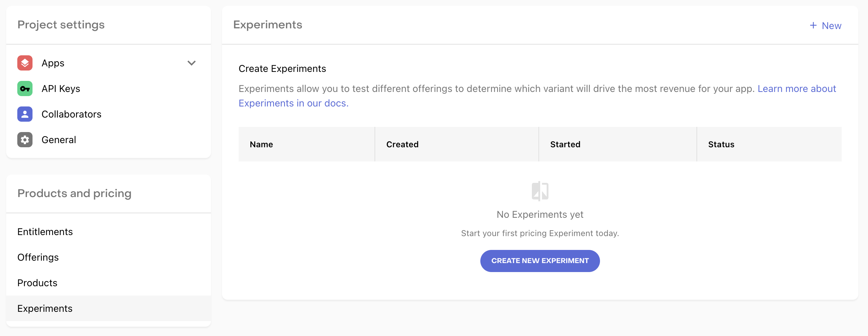Open General project settings

(59, 140)
